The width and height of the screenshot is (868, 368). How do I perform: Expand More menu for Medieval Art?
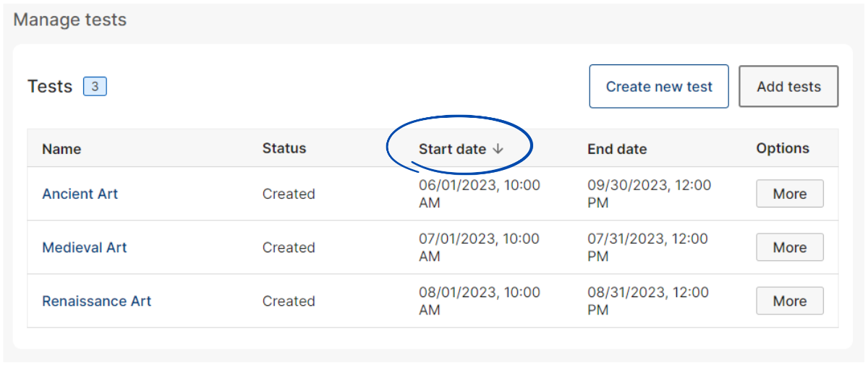point(790,247)
